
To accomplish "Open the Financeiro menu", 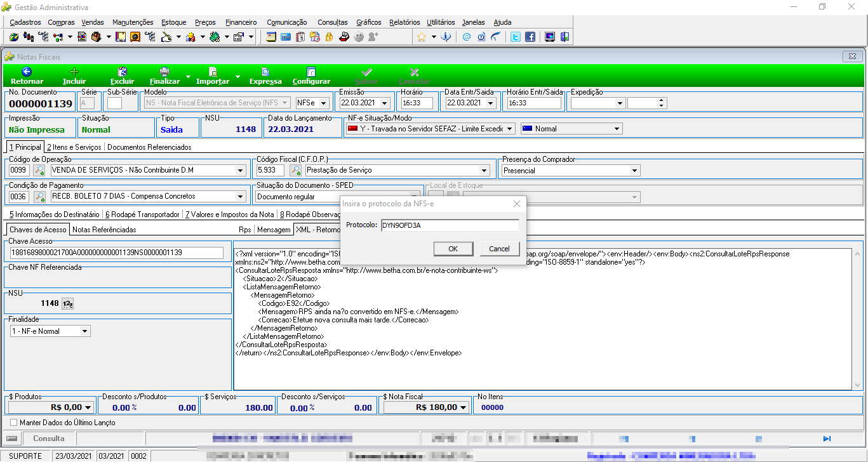I will [241, 22].
